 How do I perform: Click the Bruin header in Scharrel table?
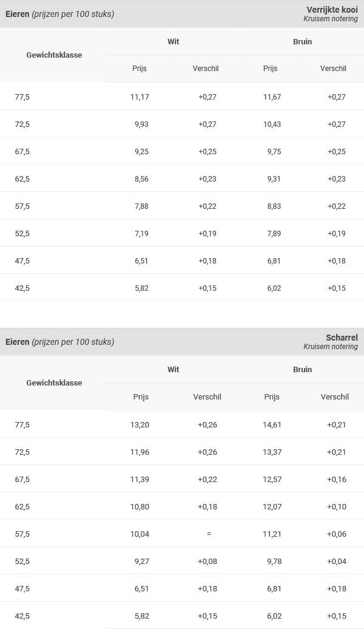pyautogui.click(x=302, y=369)
